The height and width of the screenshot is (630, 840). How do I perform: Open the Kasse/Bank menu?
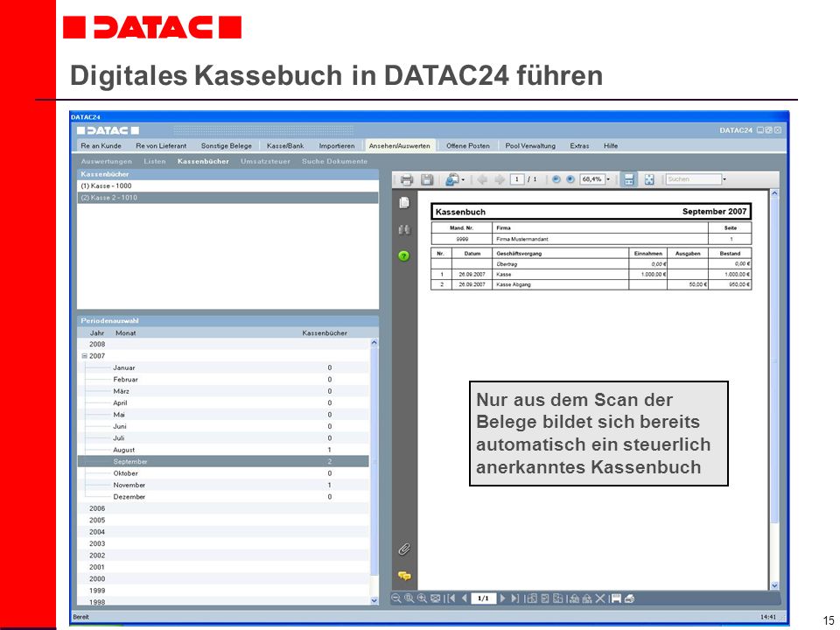click(285, 146)
